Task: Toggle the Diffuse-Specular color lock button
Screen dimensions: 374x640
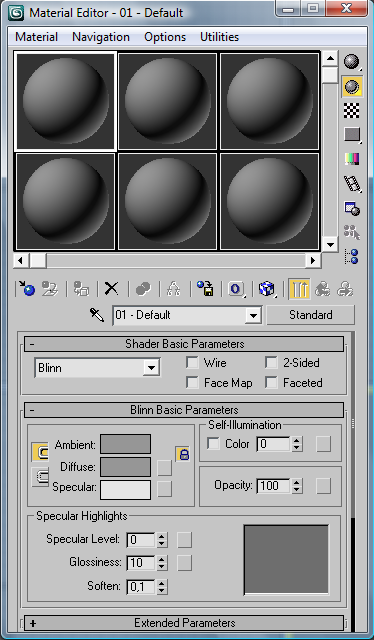Action: point(40,476)
